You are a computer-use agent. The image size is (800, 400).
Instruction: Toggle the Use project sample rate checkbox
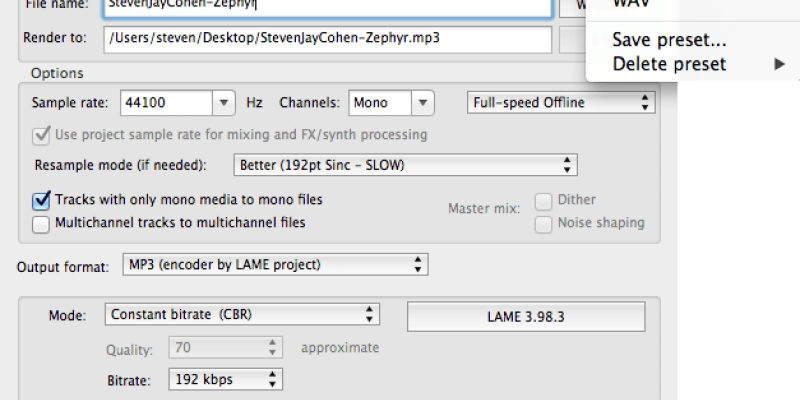(42, 134)
